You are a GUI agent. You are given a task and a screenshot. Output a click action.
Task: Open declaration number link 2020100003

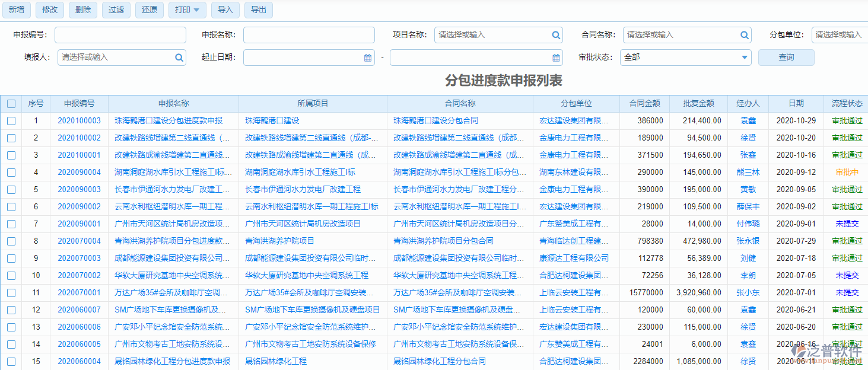79,120
